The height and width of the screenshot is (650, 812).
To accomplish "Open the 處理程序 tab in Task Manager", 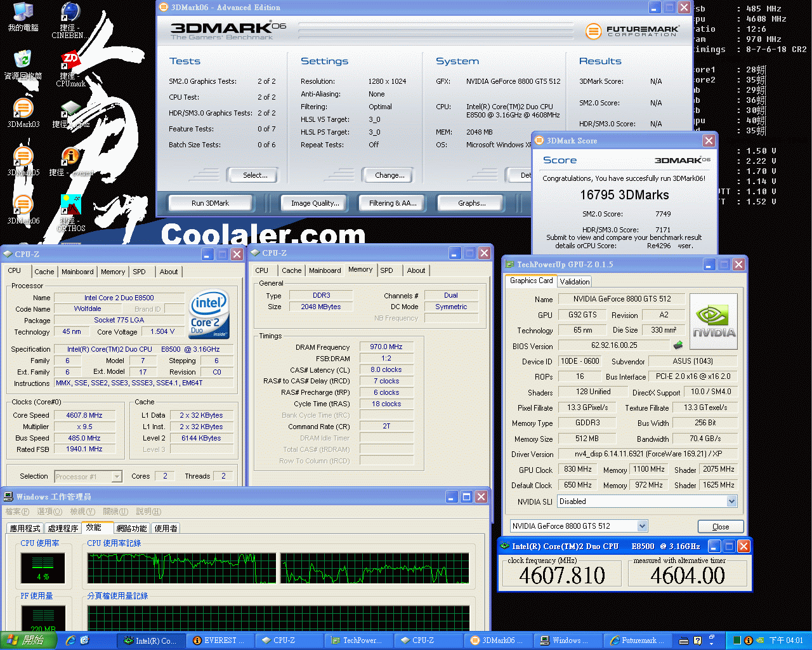I will pyautogui.click(x=63, y=528).
